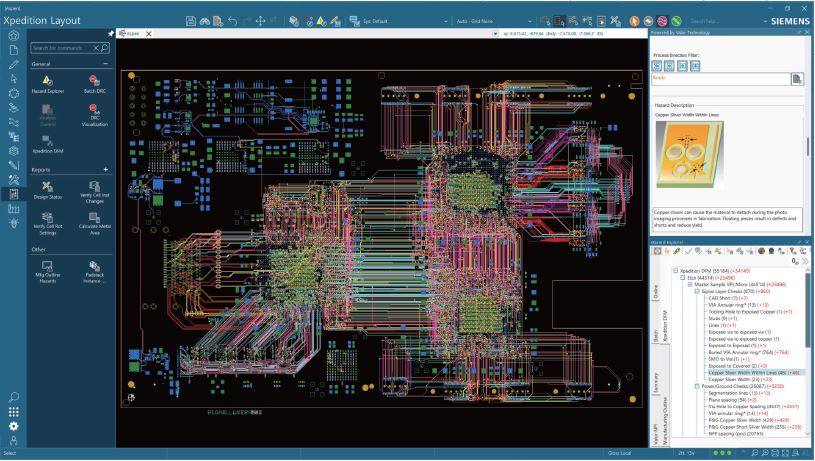Select the Summary vertical tab
Viewport: 815px width, 461px height.
click(x=655, y=383)
